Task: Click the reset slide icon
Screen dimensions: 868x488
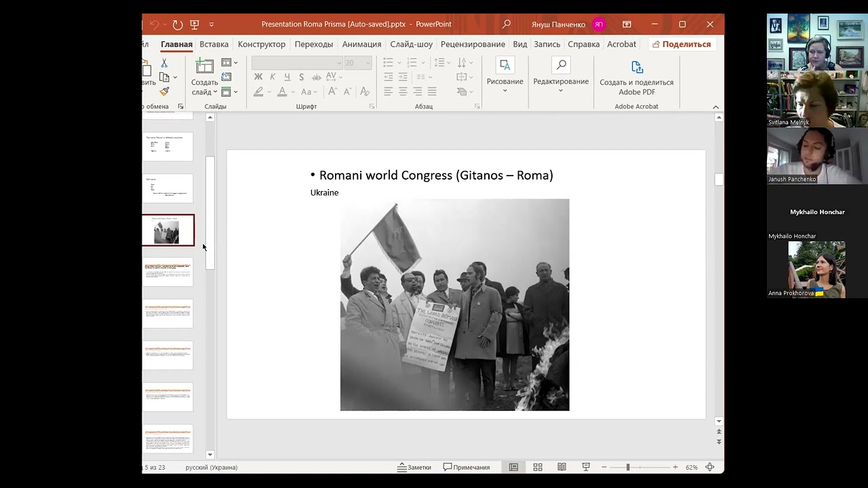Action: (x=226, y=77)
